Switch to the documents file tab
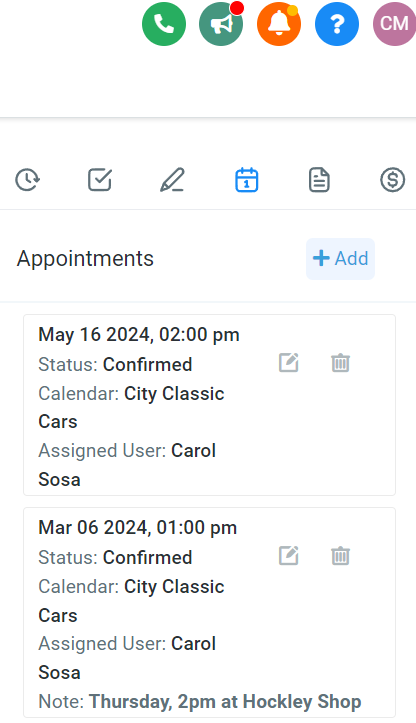Viewport: 416px width, 723px height. (x=319, y=180)
